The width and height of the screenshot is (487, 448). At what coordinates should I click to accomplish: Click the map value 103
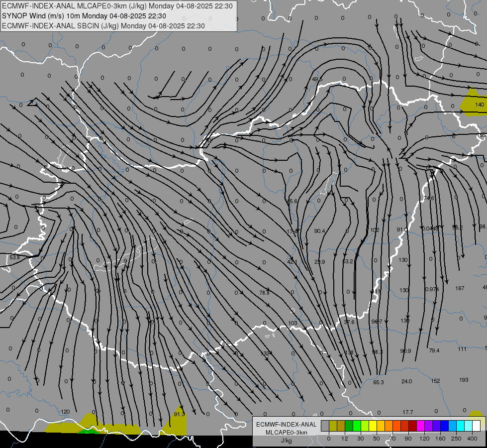tap(292, 323)
